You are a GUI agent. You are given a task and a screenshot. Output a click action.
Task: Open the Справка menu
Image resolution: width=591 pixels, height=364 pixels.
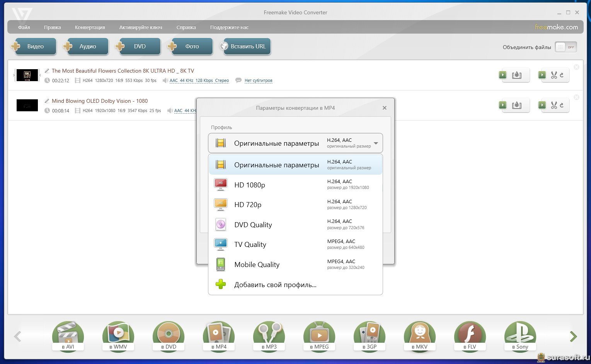tap(186, 27)
